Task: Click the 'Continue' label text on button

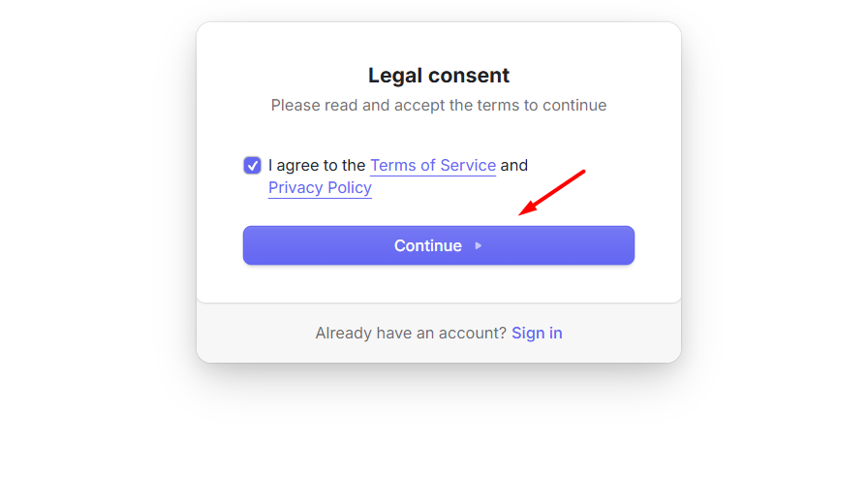Action: coord(427,246)
